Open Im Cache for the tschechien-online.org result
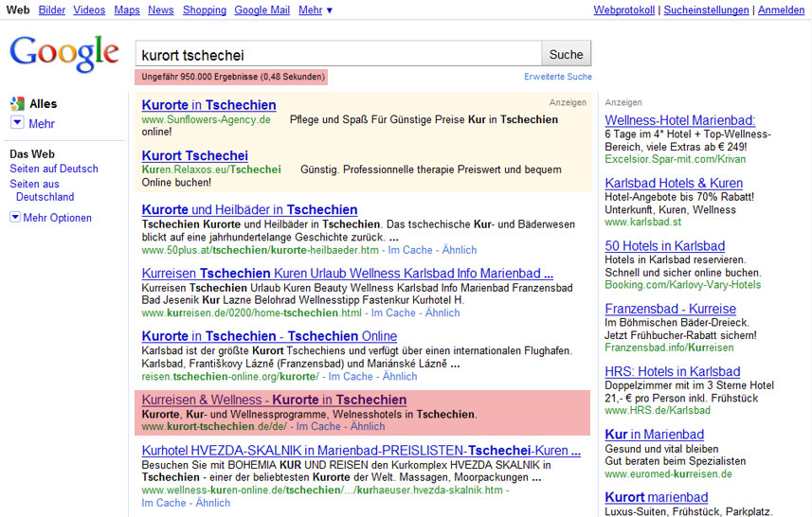The width and height of the screenshot is (812, 517). coord(351,376)
